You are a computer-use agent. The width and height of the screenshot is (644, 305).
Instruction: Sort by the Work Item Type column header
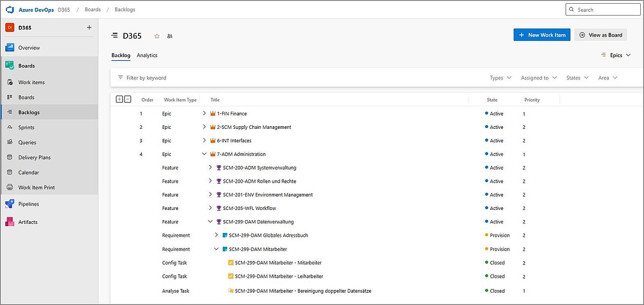180,100
